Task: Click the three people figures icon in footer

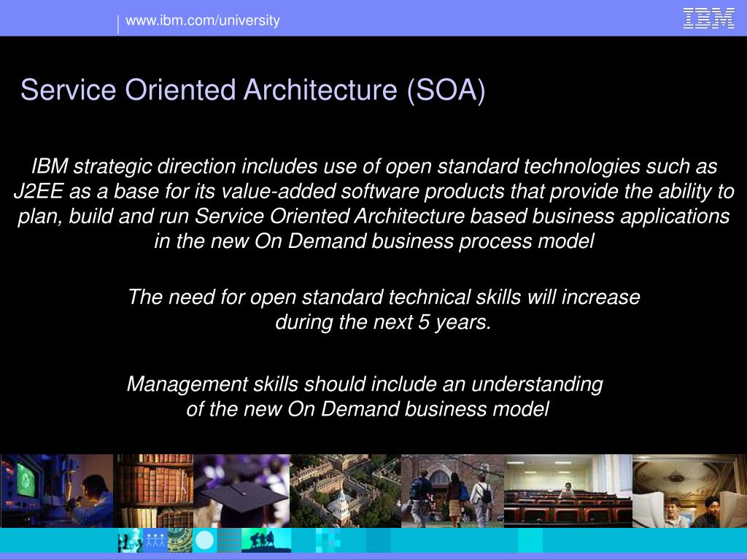Action: (155, 540)
